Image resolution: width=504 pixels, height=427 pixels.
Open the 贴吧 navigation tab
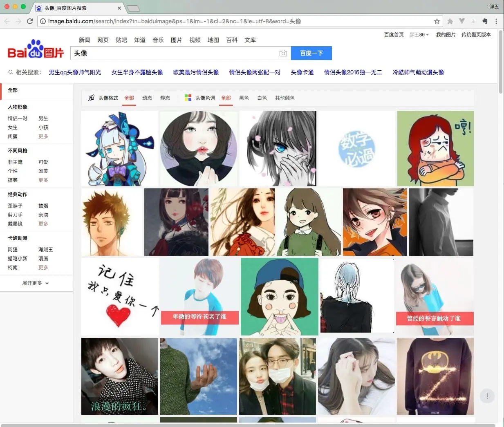point(121,40)
